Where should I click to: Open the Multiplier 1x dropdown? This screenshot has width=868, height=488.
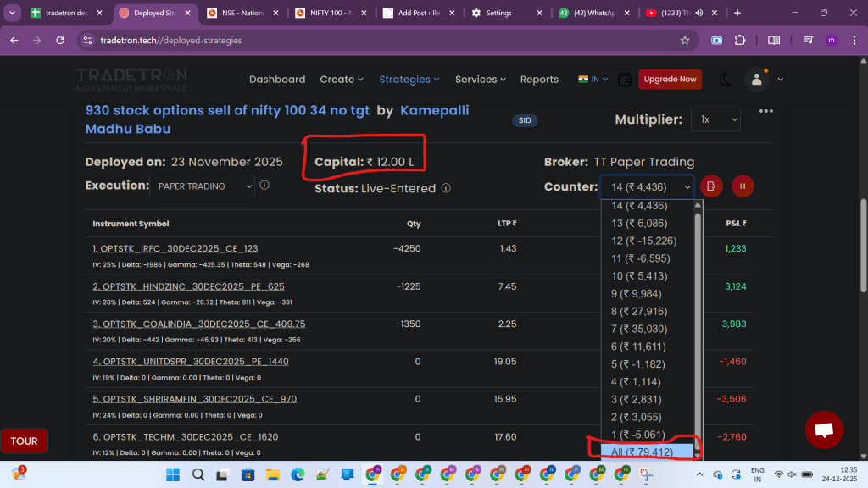(x=715, y=119)
